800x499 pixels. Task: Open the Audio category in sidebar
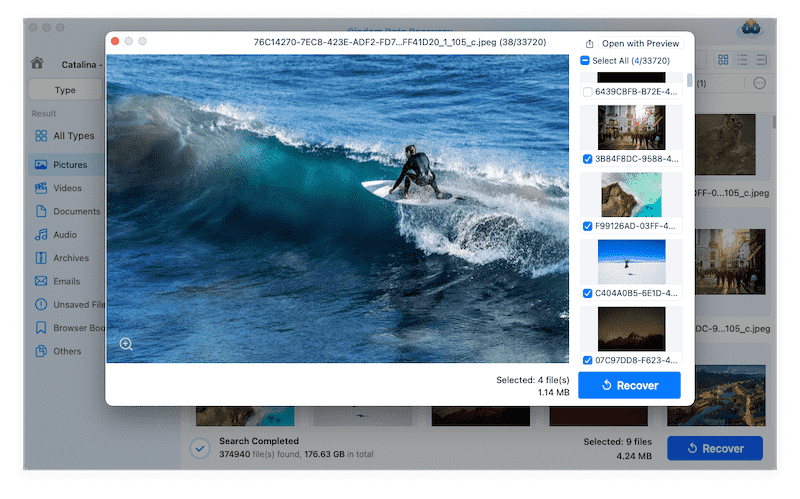pos(65,235)
